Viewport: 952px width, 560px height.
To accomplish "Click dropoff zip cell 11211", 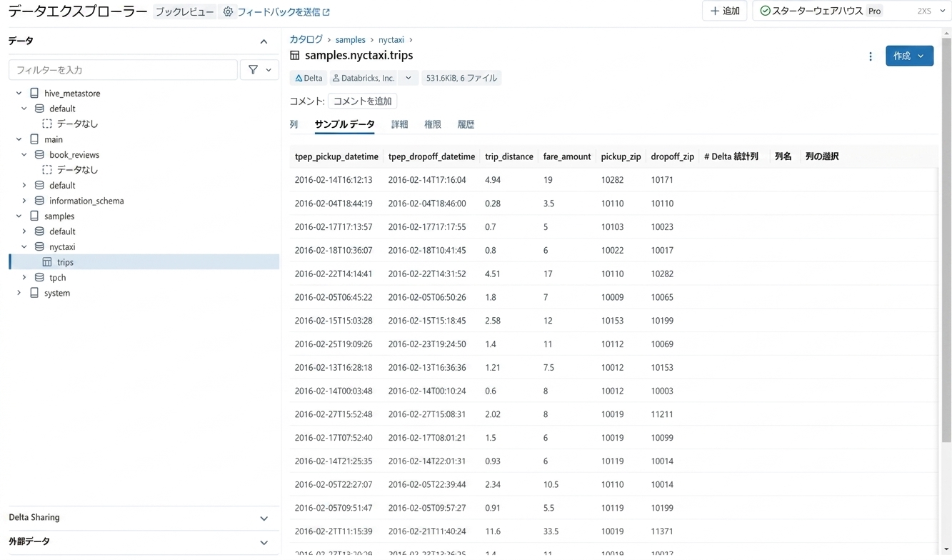I will click(662, 414).
